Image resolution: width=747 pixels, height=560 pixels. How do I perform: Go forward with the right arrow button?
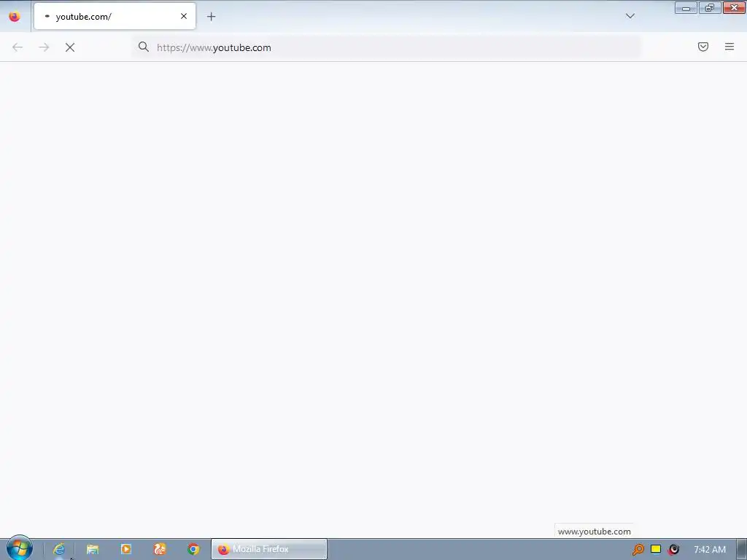pyautogui.click(x=44, y=47)
